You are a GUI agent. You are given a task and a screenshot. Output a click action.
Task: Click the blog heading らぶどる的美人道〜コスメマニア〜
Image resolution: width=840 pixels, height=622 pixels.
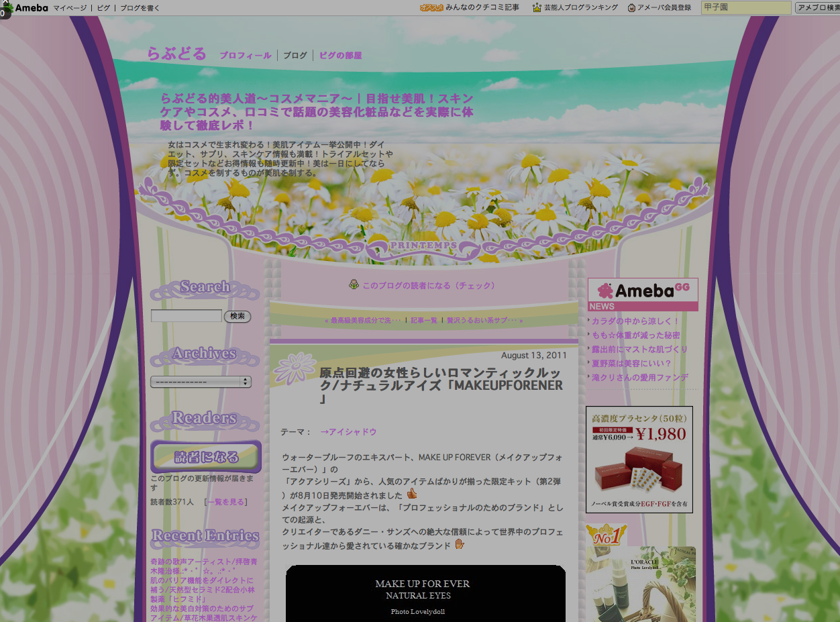[x=317, y=112]
